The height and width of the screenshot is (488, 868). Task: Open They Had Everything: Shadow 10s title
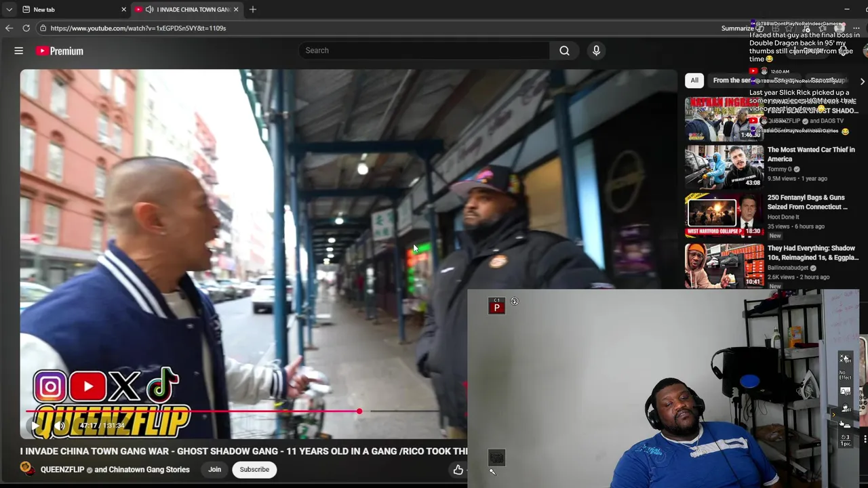tap(813, 253)
